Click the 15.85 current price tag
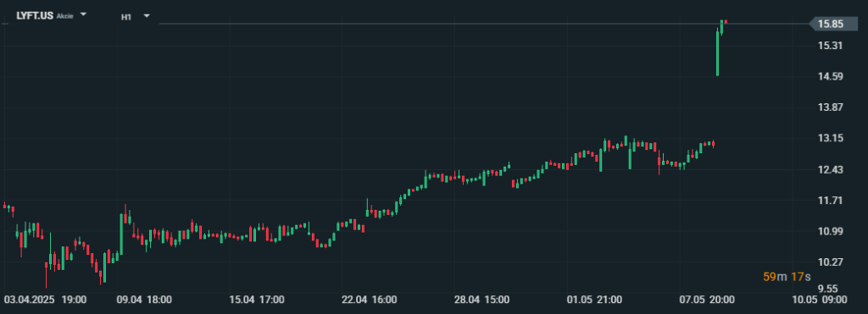The width and height of the screenshot is (868, 314). tap(834, 24)
